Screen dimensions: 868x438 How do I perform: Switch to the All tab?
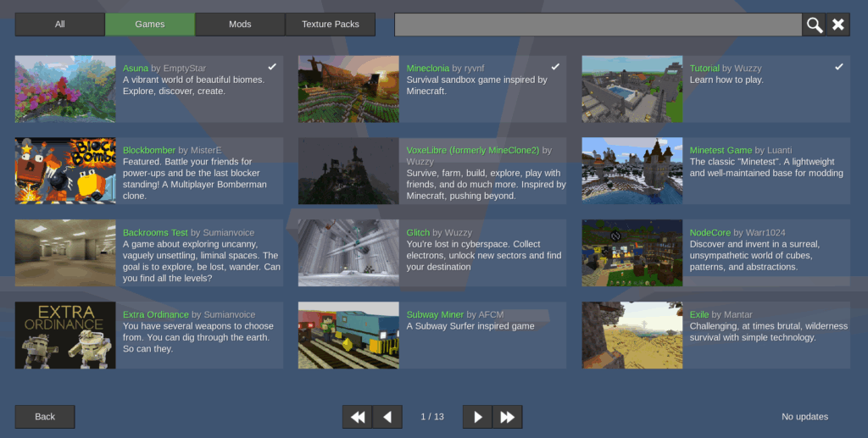(59, 25)
